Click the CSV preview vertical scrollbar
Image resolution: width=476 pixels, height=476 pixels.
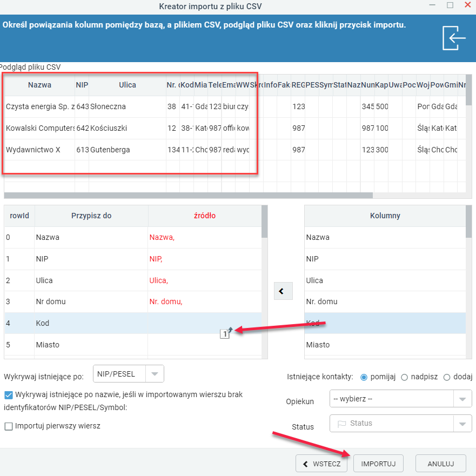469,90
